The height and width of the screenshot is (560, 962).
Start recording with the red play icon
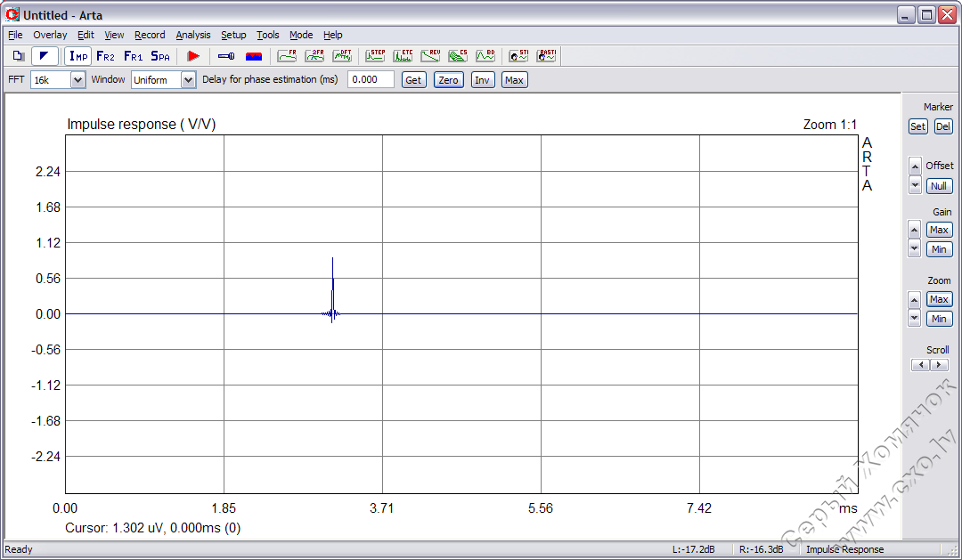click(193, 56)
